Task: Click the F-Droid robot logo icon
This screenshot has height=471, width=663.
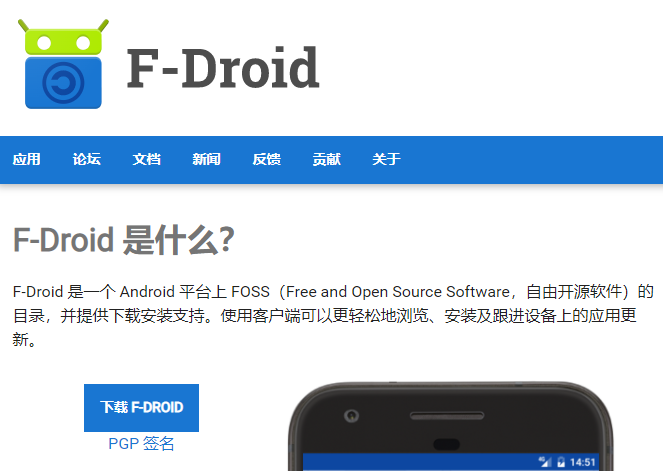Action: tap(63, 64)
